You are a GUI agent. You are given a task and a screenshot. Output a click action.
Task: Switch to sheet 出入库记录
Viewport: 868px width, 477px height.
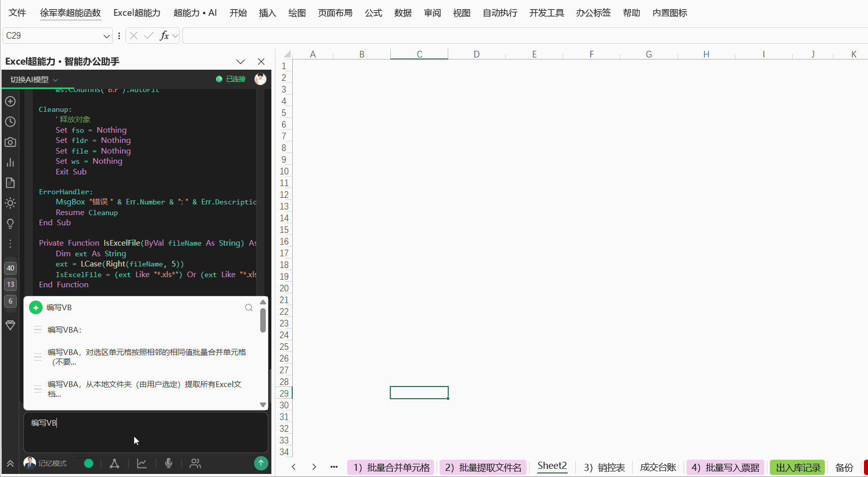(798, 467)
